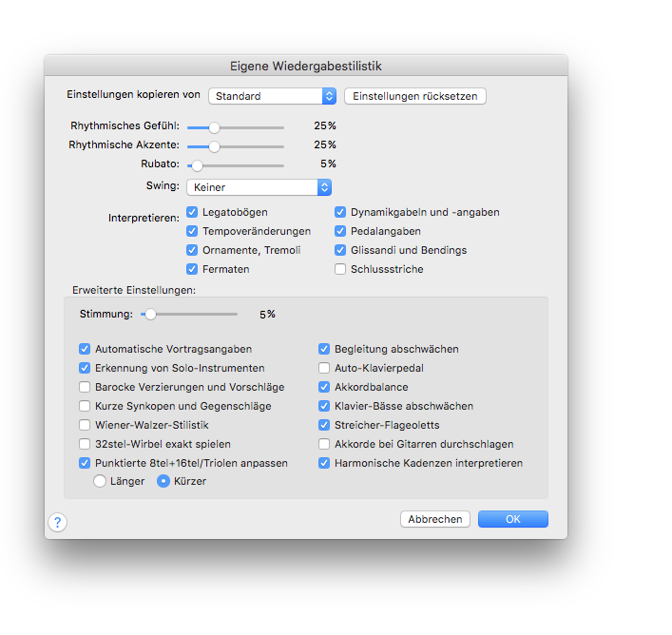The image size is (672, 635).
Task: Click Einstellungen rücksetzen button
Action: pos(414,96)
